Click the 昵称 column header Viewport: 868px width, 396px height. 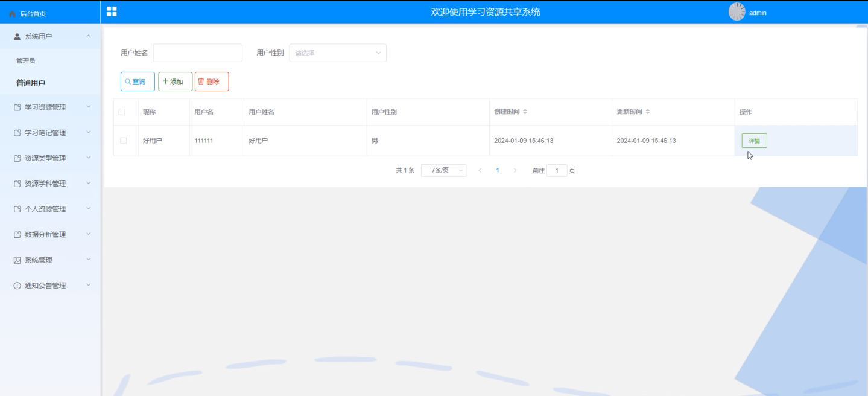pos(150,112)
